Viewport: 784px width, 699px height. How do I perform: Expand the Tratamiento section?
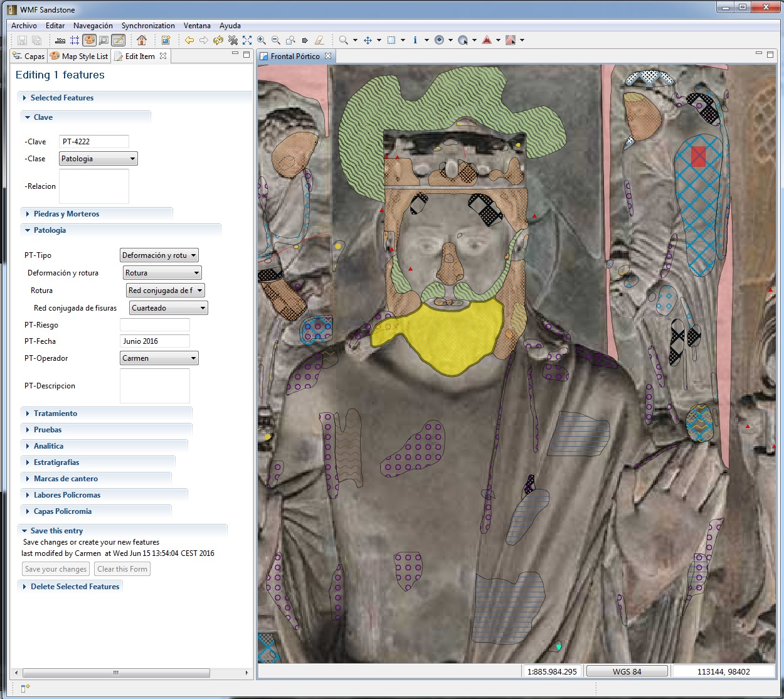pos(55,414)
